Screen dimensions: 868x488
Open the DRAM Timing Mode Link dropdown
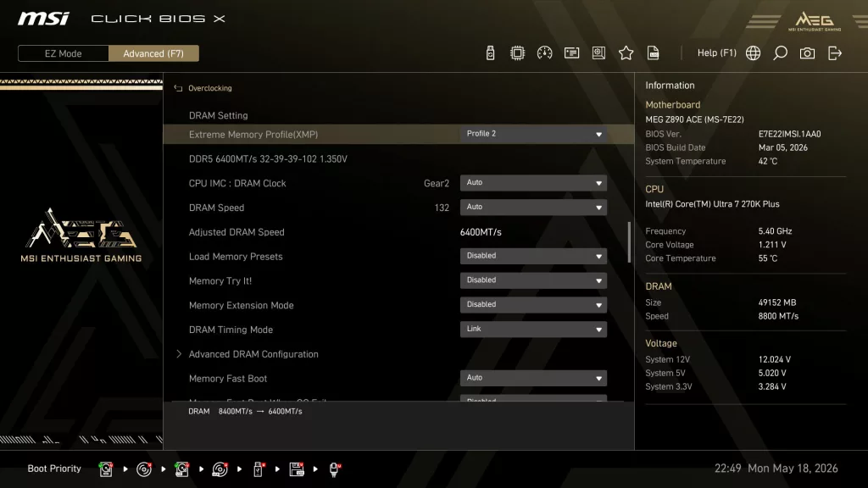(533, 329)
